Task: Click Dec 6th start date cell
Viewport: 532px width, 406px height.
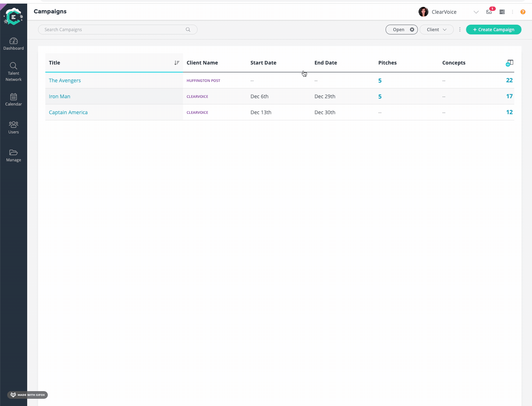Action: 259,96
